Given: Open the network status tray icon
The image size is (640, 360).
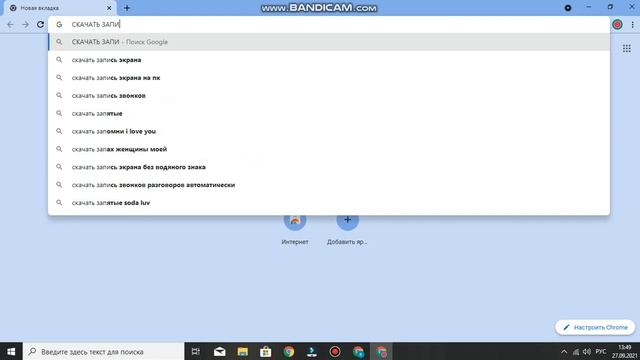Looking at the screenshot, I should pos(576,351).
